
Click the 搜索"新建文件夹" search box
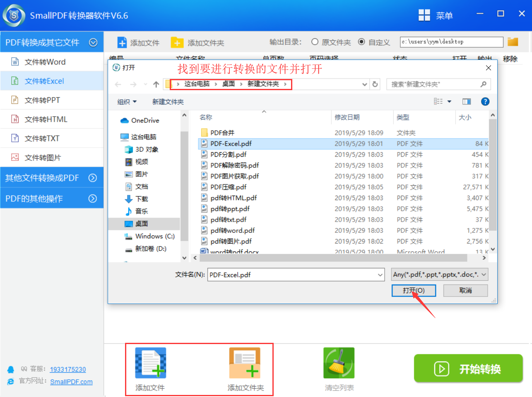coord(434,84)
